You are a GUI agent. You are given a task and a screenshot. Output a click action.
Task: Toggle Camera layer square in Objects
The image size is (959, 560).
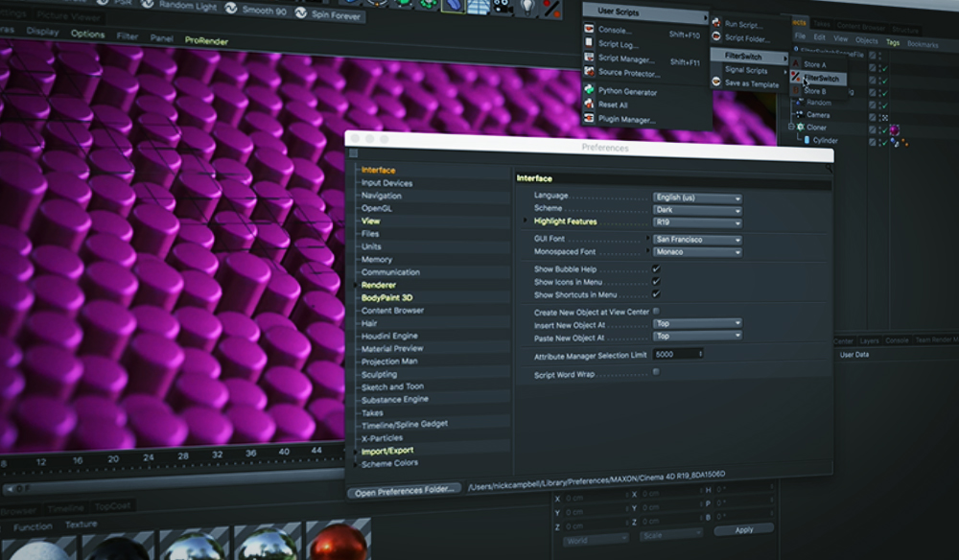873,117
